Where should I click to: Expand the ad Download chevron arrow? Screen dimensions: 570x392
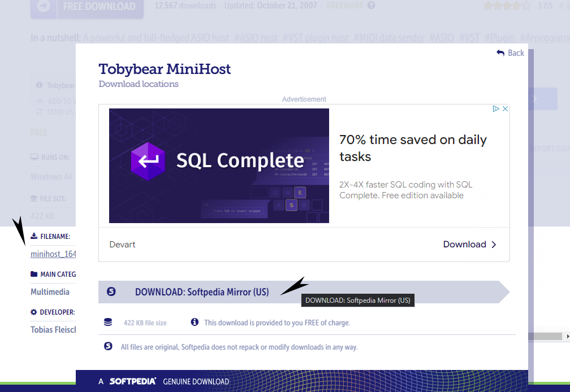(494, 245)
